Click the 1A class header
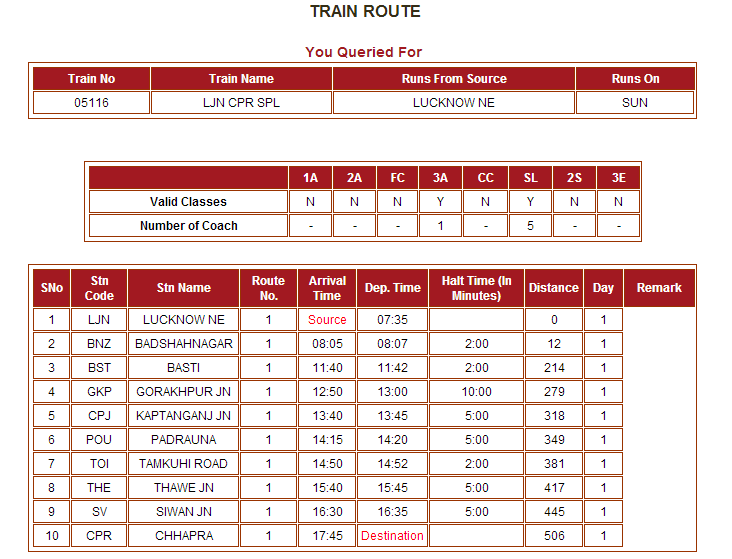This screenshot has width=732, height=559. click(310, 178)
